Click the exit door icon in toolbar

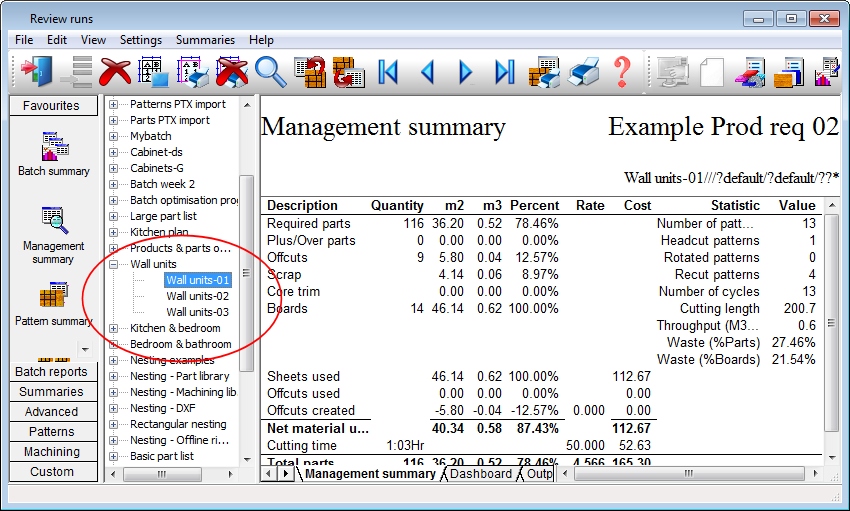(38, 72)
